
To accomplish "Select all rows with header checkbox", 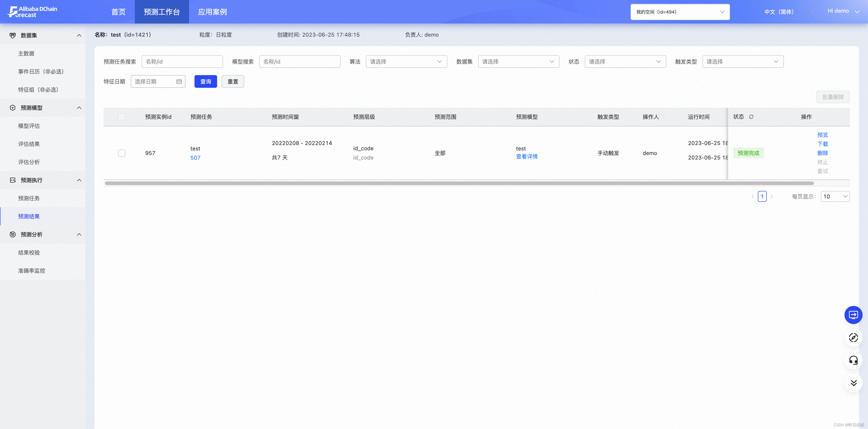I will 122,117.
